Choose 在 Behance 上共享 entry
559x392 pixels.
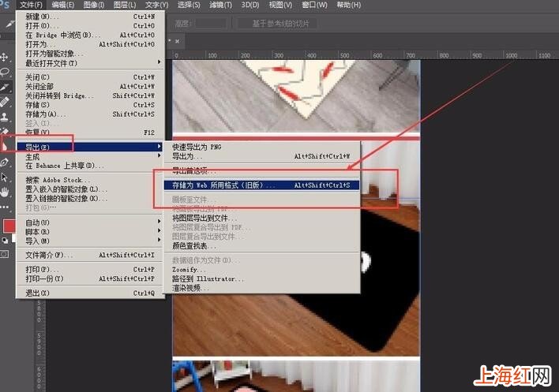pyautogui.click(x=90, y=166)
